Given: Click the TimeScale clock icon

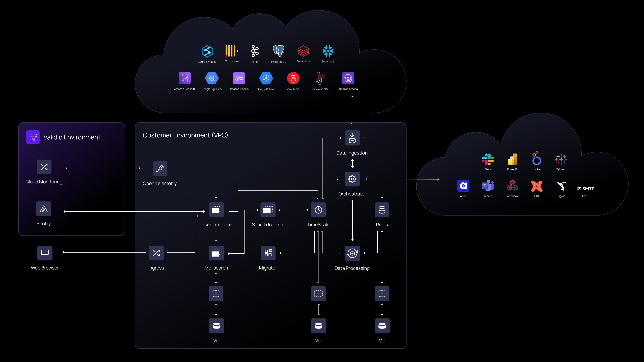Looking at the screenshot, I should click(x=318, y=210).
